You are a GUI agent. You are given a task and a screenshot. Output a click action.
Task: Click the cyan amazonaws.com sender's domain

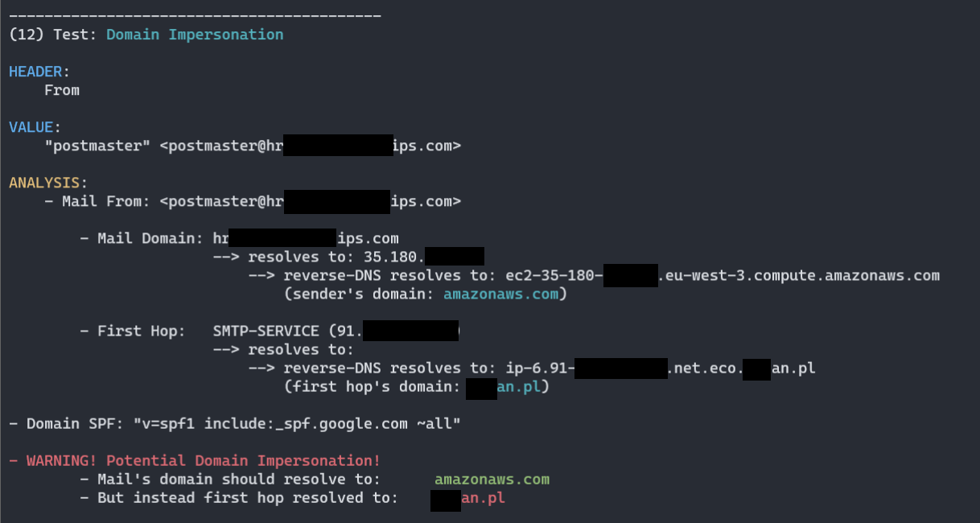coord(500,294)
